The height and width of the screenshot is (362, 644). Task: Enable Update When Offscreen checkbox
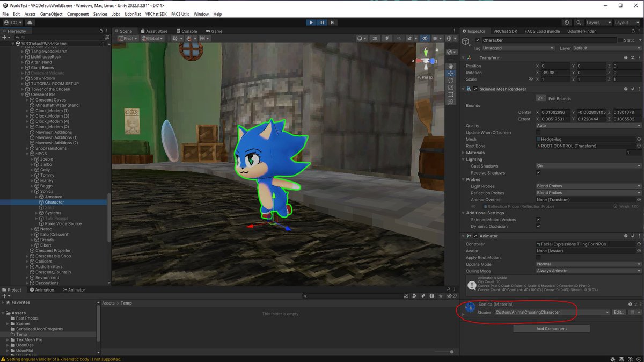point(538,132)
